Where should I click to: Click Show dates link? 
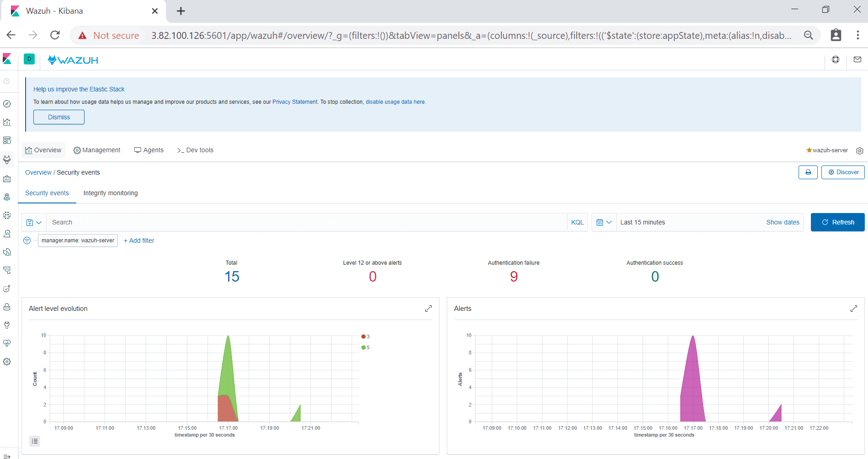pos(783,222)
